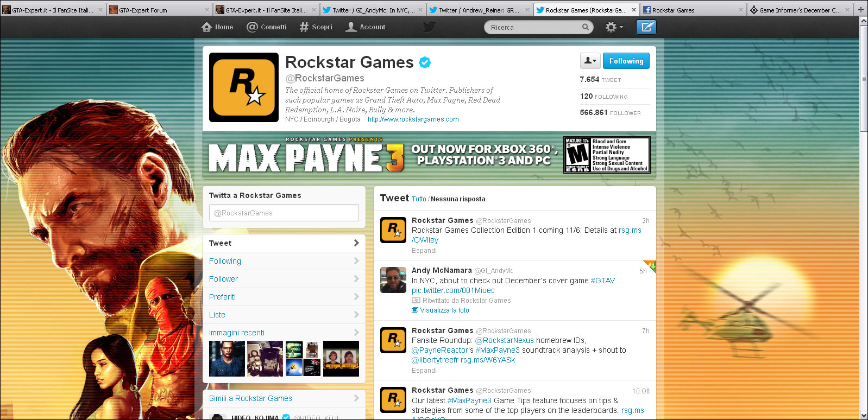The image size is (868, 420).
Task: Select the Tweet row in sidebar
Action: pos(284,243)
